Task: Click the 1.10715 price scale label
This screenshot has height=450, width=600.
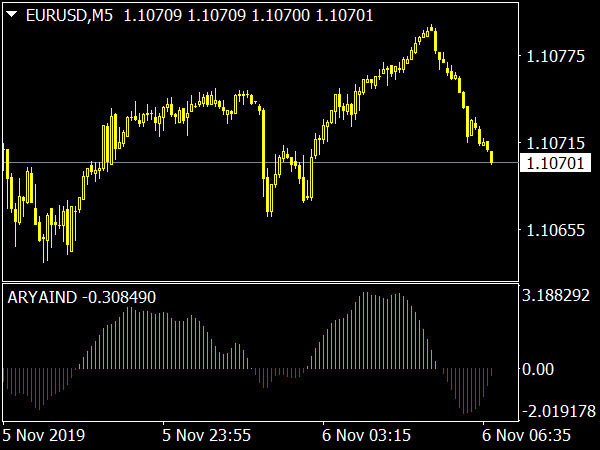Action: 556,143
